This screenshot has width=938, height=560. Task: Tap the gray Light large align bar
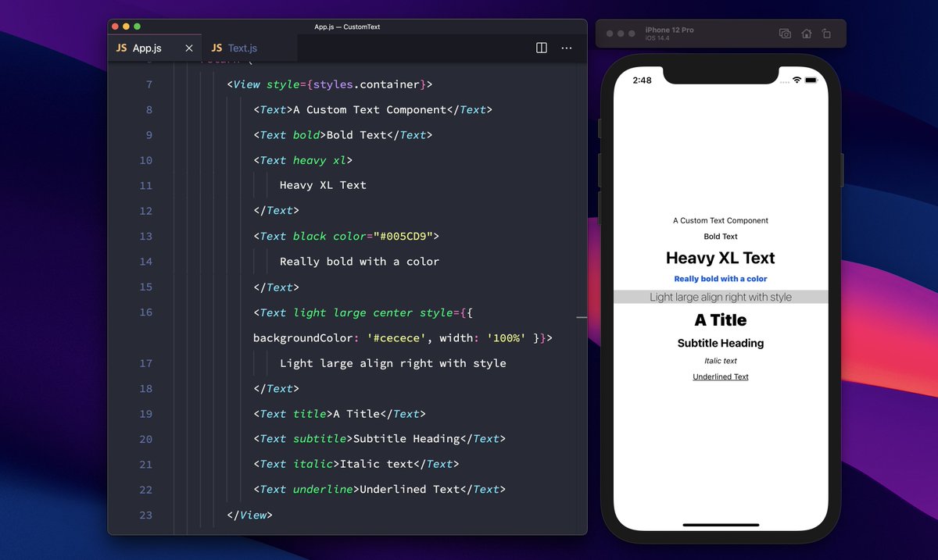pos(720,297)
